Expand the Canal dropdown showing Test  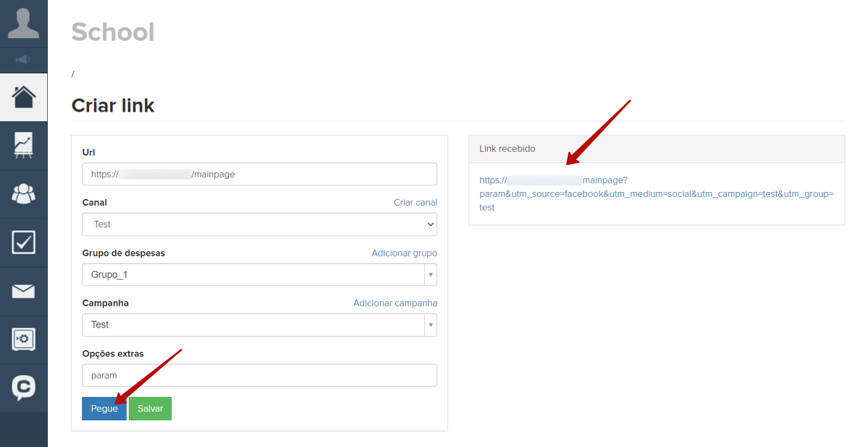click(x=259, y=225)
